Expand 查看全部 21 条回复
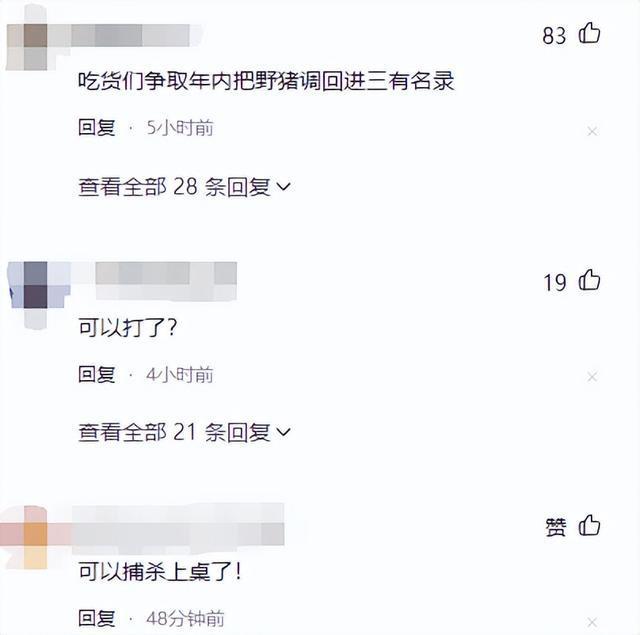Image resolution: width=640 pixels, height=635 pixels. (184, 432)
